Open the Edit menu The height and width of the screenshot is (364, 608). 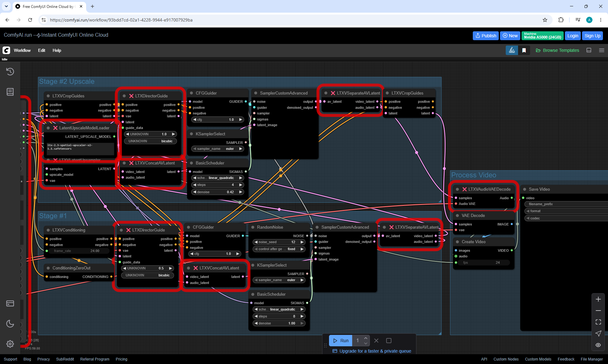click(x=41, y=50)
